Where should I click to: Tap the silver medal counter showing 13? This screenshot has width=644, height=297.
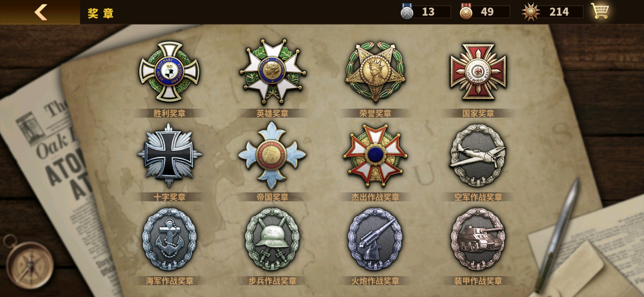425,12
